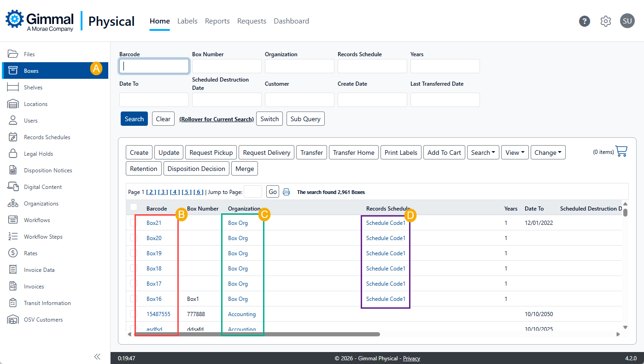Expand the Change dropdown button
The width and height of the screenshot is (644, 364).
(x=548, y=153)
